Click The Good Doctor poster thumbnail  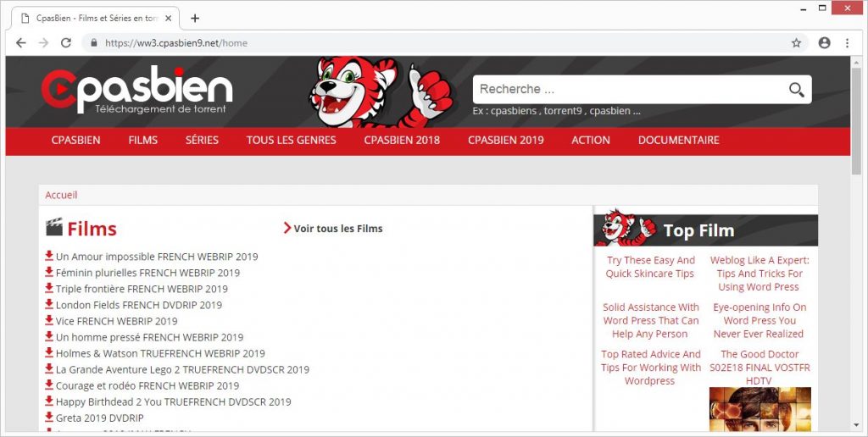tap(760, 409)
